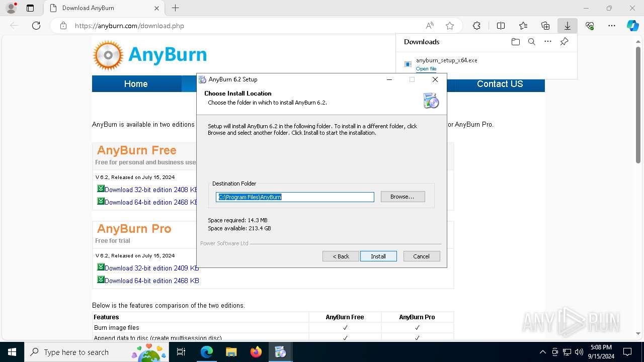The image size is (644, 362).
Task: Close the Download AnyBurn tab
Action: point(156,8)
